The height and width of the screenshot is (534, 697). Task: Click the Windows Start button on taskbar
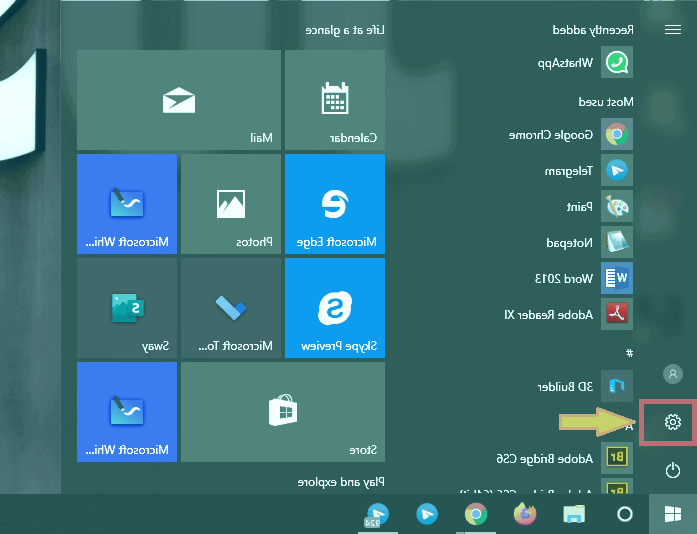tap(673, 514)
